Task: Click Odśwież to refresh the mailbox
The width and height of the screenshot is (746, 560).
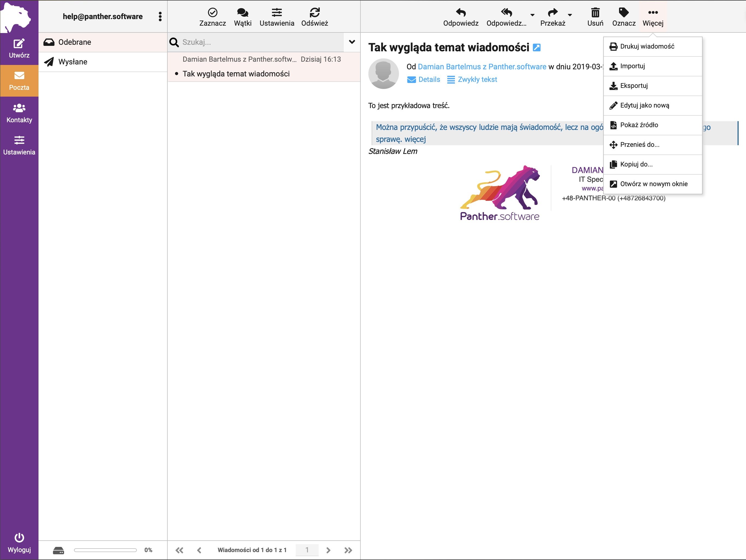Action: pos(314,17)
